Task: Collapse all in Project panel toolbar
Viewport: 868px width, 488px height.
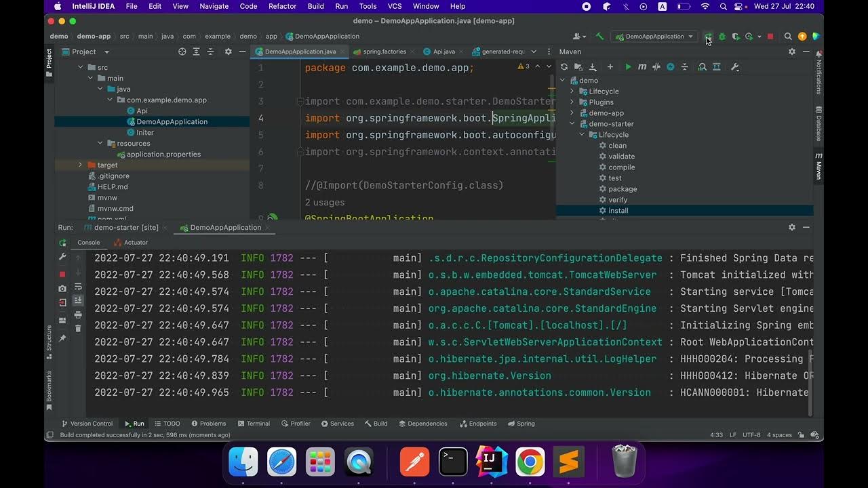Action: [x=211, y=52]
